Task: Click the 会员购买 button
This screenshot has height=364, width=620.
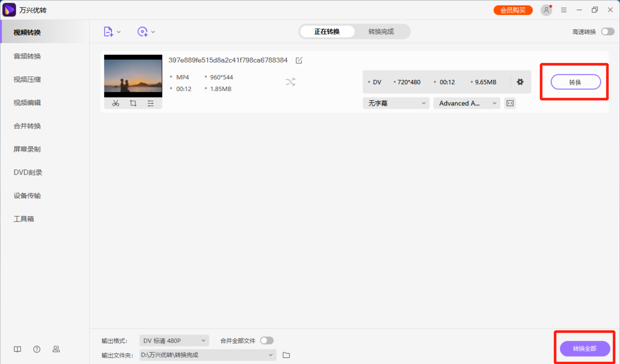Action: coord(513,10)
